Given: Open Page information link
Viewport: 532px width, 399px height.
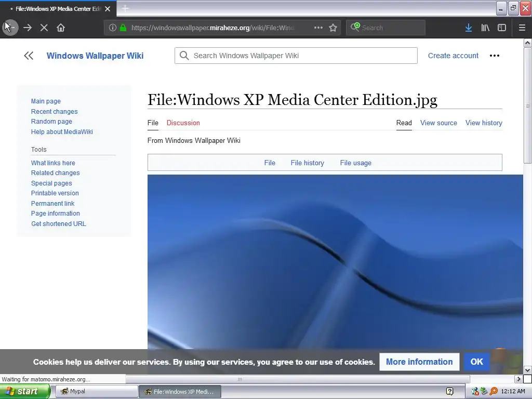Looking at the screenshot, I should 55,214.
